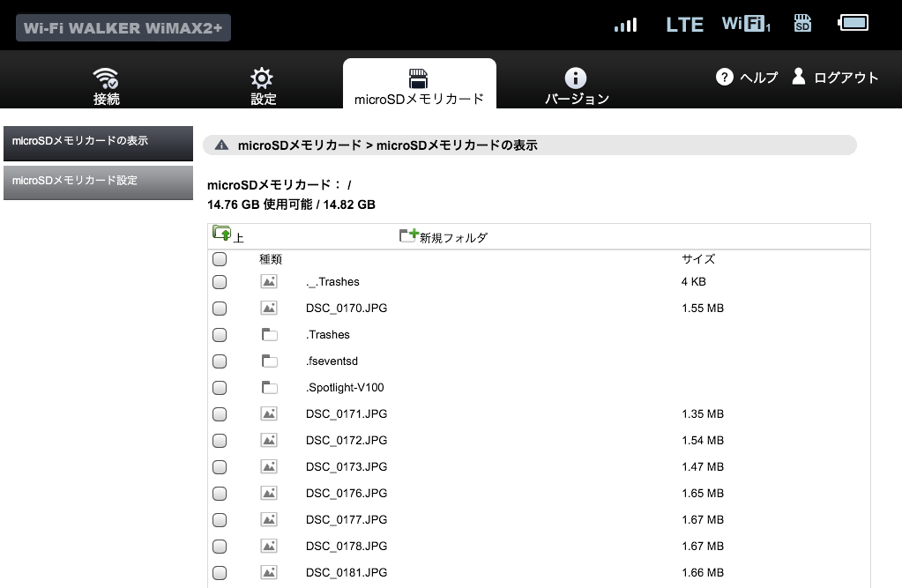Viewport: 902px width, 588px height.
Task: Tick the checkbox for DSC_0178.JPG
Action: pyautogui.click(x=220, y=547)
